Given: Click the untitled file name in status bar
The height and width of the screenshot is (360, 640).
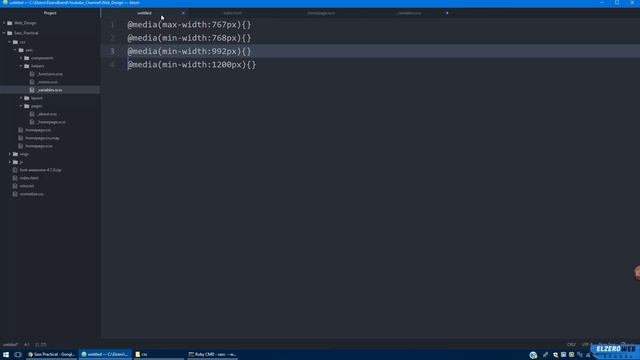Looking at the screenshot, I should point(11,345).
